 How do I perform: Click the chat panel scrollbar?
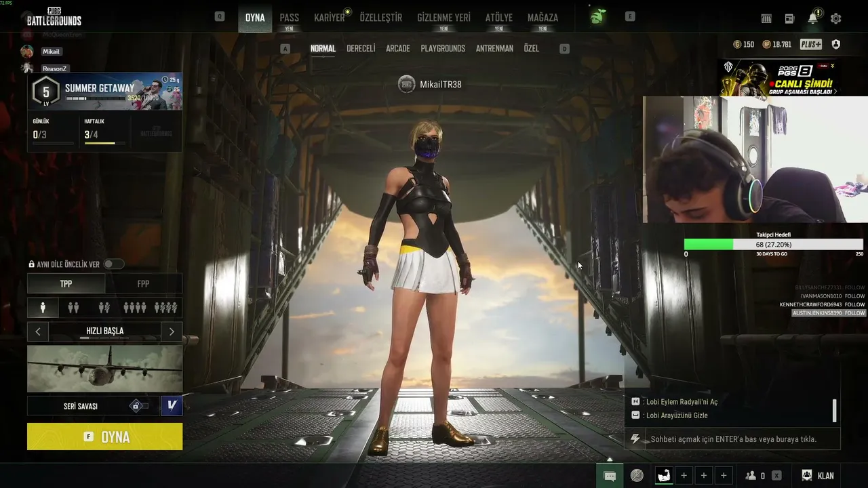click(x=834, y=410)
